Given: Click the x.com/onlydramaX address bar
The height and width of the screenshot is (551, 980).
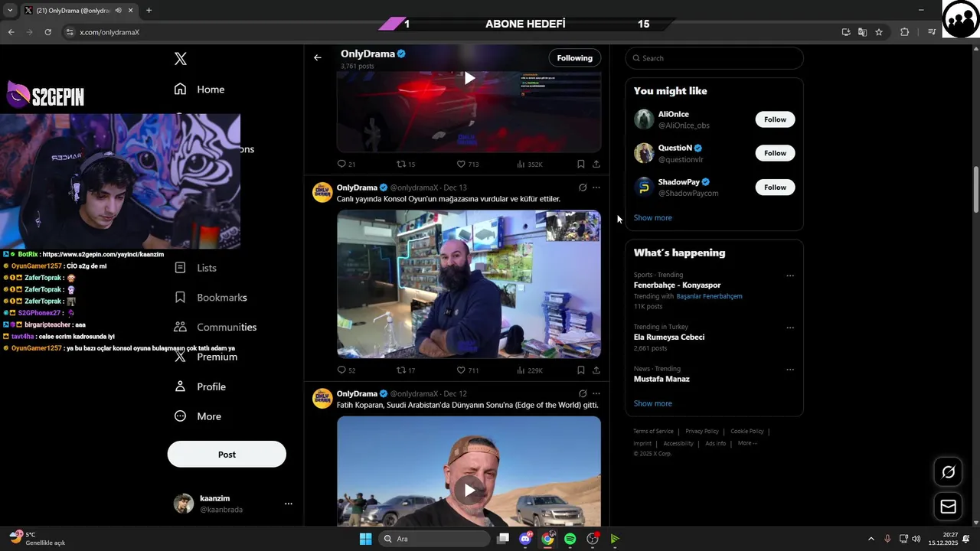Looking at the screenshot, I should 109,32.
